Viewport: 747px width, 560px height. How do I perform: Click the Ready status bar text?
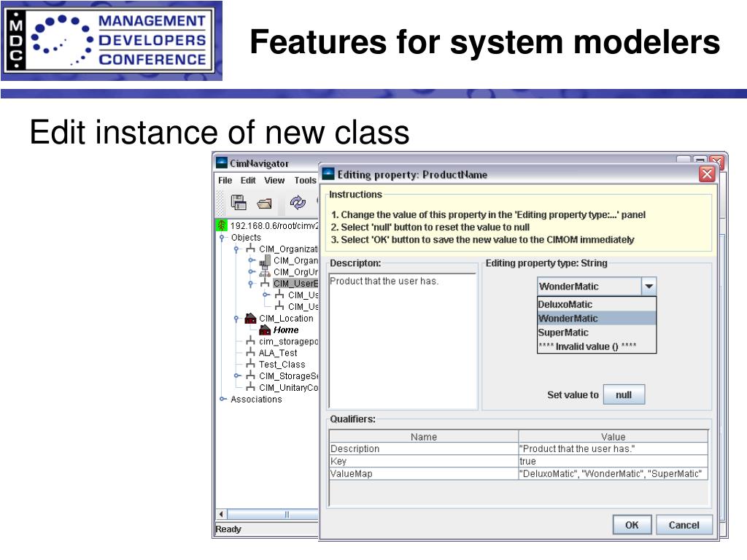[228, 529]
